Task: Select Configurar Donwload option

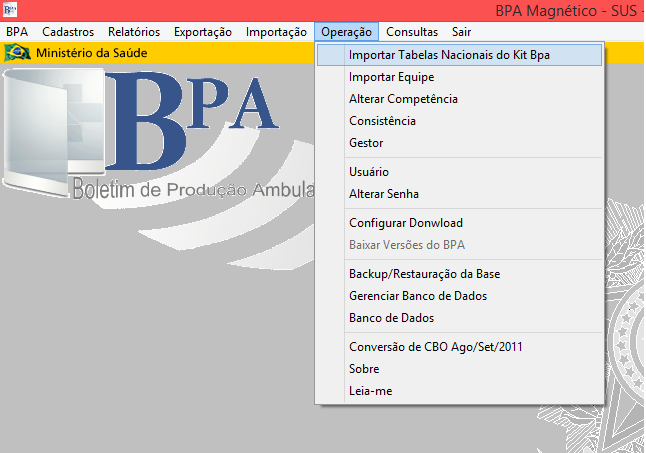Action: tap(405, 223)
